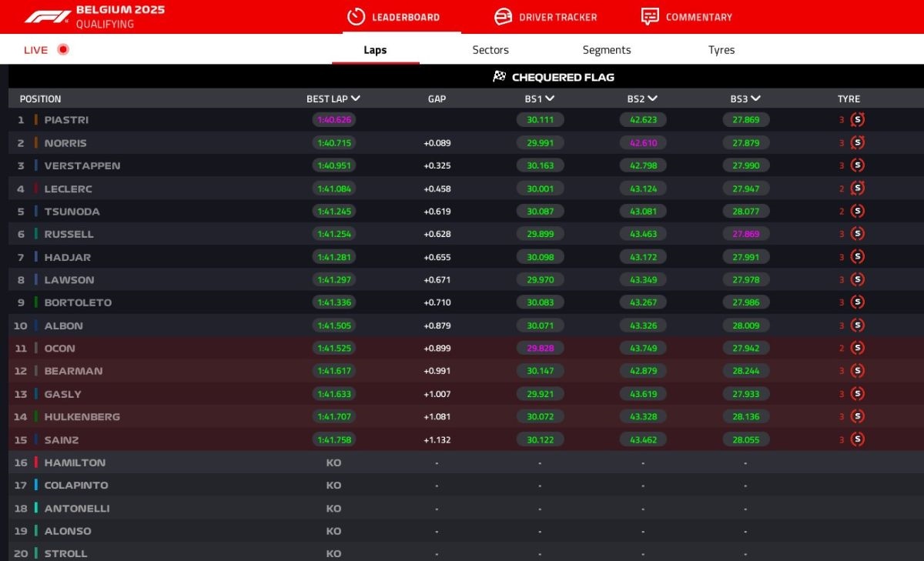Click the Driver Tracker icon
This screenshot has width=924, height=561.
pos(503,17)
